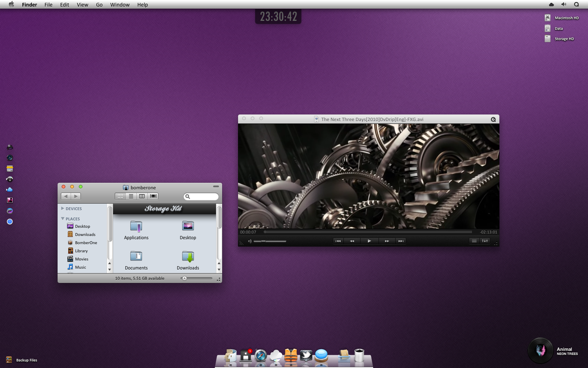This screenshot has width=588, height=368.
Task: Click the Finder search field
Action: [201, 197]
